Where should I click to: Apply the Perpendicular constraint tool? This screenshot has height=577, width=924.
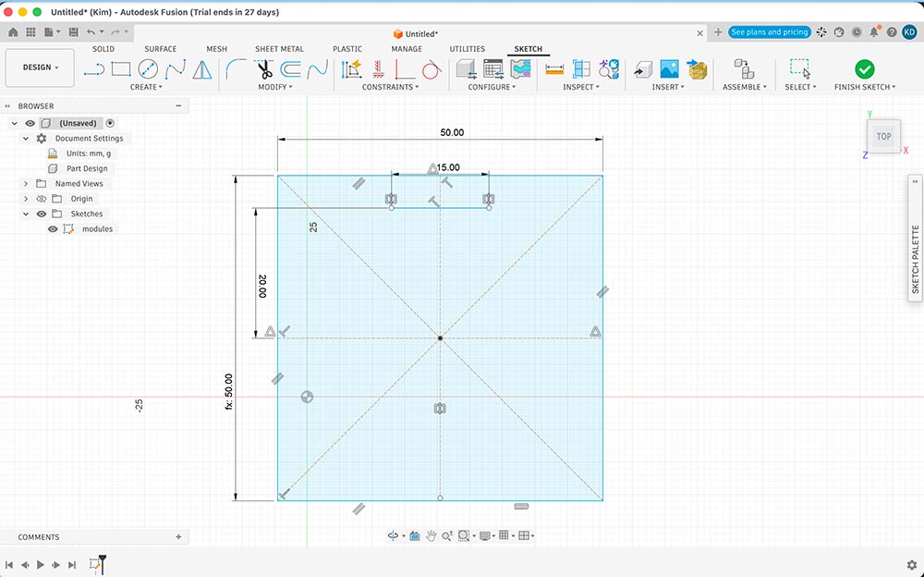pos(405,69)
